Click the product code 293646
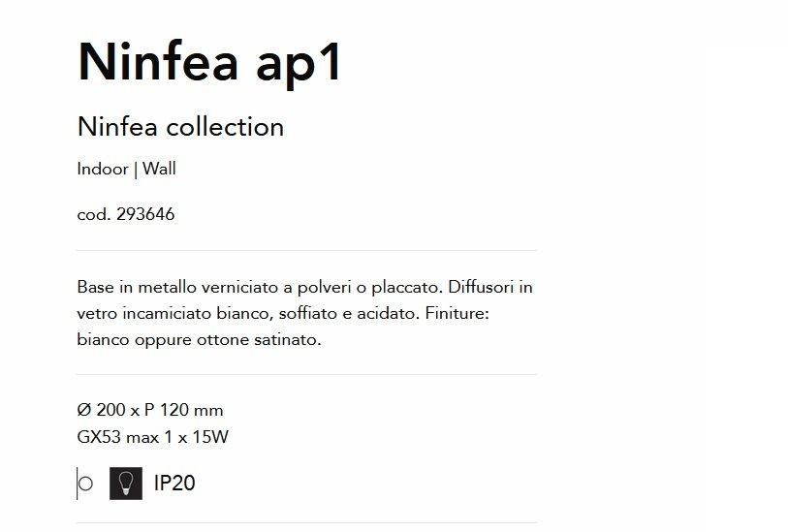The width and height of the screenshot is (788, 532). [145, 214]
